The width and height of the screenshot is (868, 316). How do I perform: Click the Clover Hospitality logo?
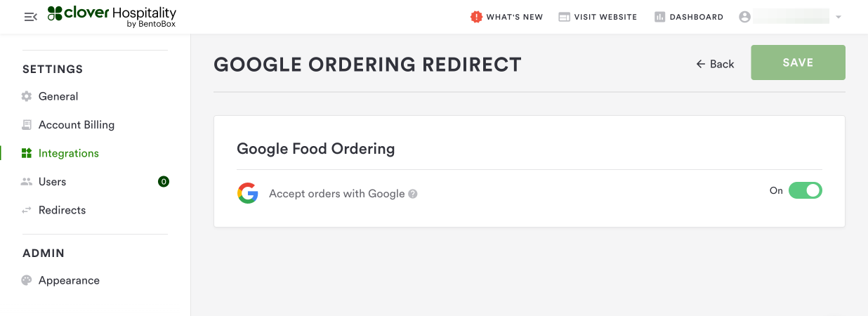point(112,17)
